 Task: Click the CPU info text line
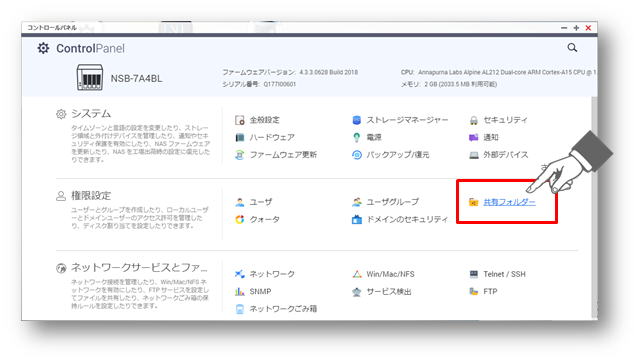pos(498,72)
